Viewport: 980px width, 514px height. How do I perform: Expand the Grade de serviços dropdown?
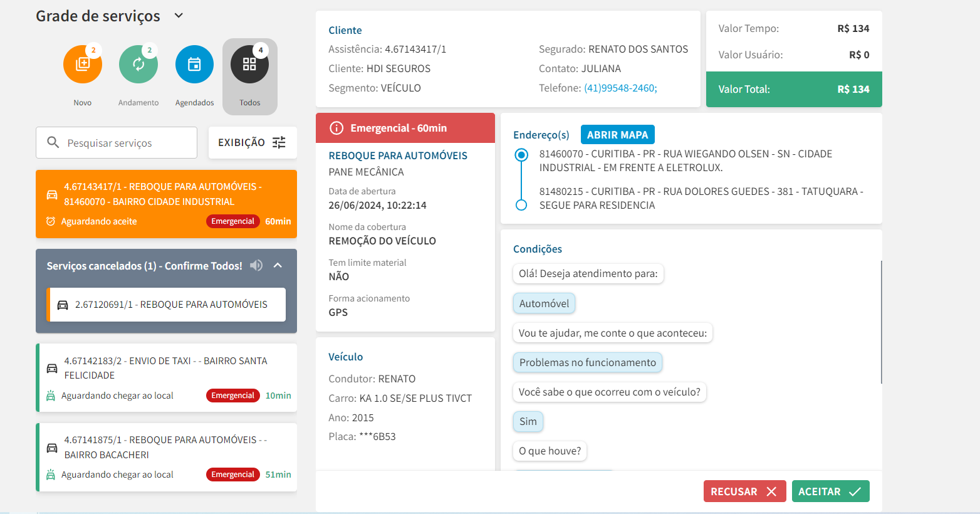179,16
